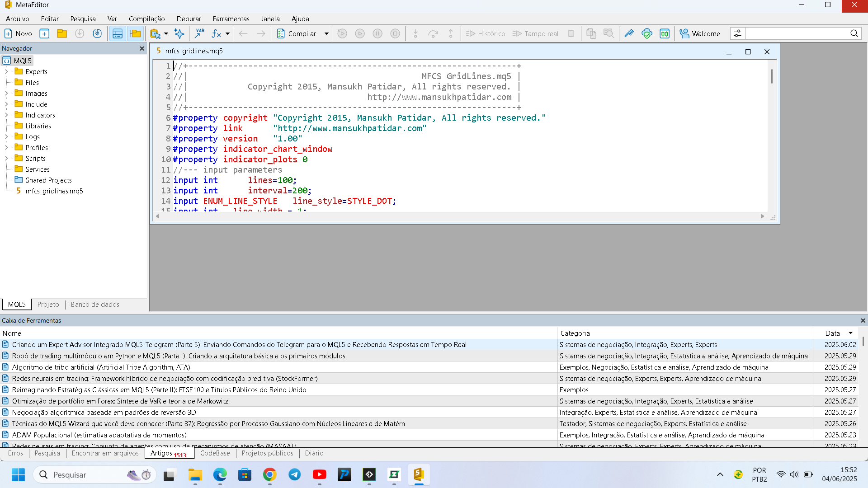This screenshot has width=868, height=488.
Task: Open the Compilação menu
Action: [146, 19]
